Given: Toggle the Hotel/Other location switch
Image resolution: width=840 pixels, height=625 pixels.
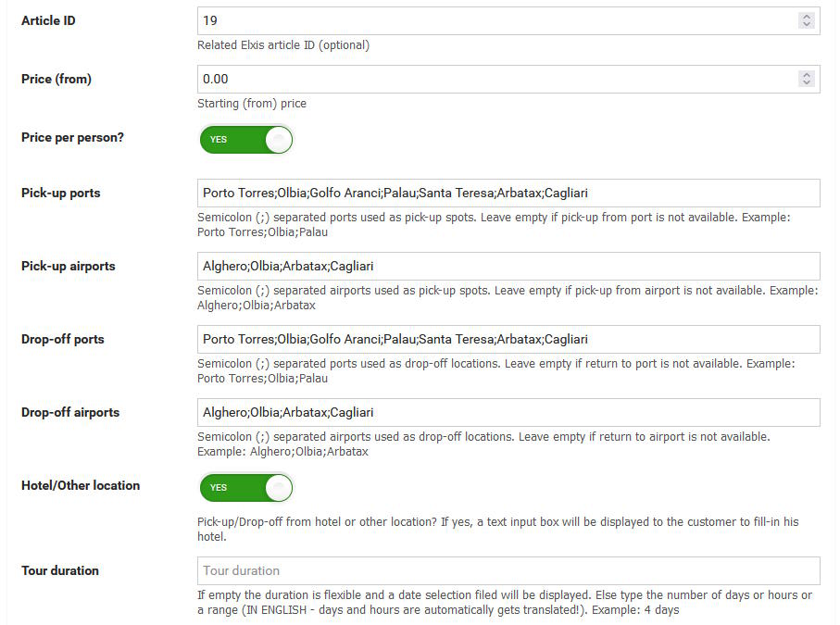Looking at the screenshot, I should (x=246, y=487).
